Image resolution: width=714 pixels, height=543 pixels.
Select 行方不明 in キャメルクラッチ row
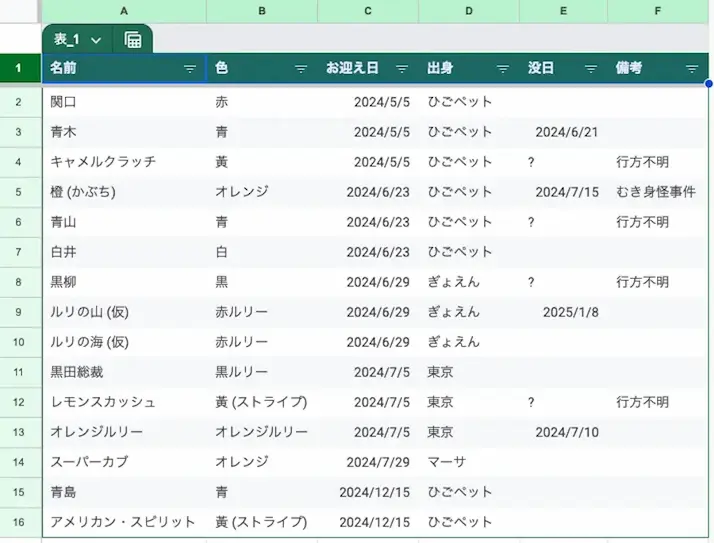pos(658,162)
